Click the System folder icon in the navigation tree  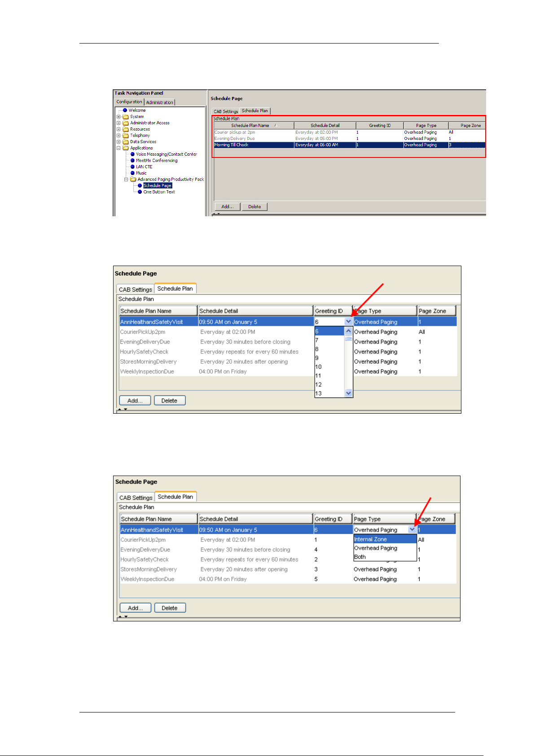click(x=126, y=117)
